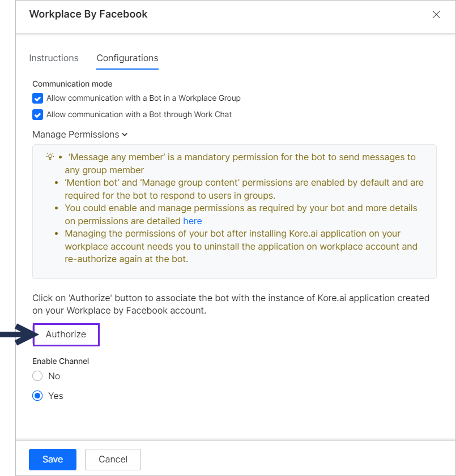456x476 pixels.
Task: Click the black arrow pointing at Authorize
Action: (17, 335)
